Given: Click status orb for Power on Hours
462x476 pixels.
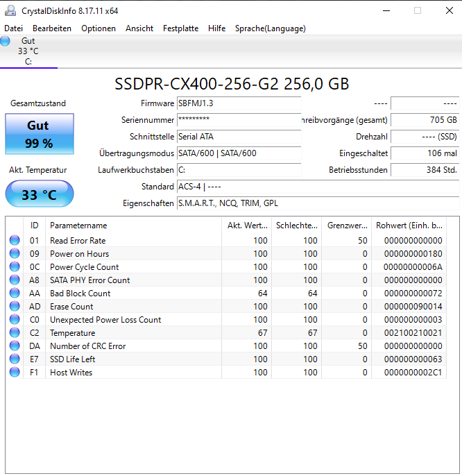Looking at the screenshot, I should coord(15,253).
